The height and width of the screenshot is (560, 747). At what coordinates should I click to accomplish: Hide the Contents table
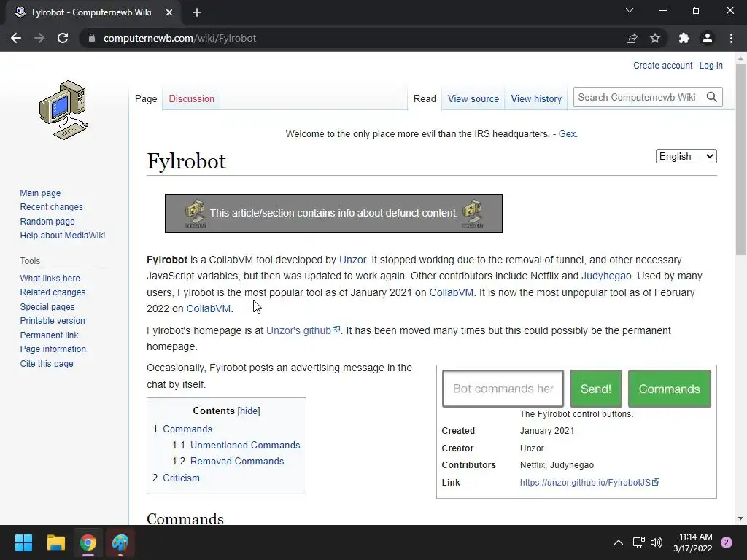click(x=249, y=411)
